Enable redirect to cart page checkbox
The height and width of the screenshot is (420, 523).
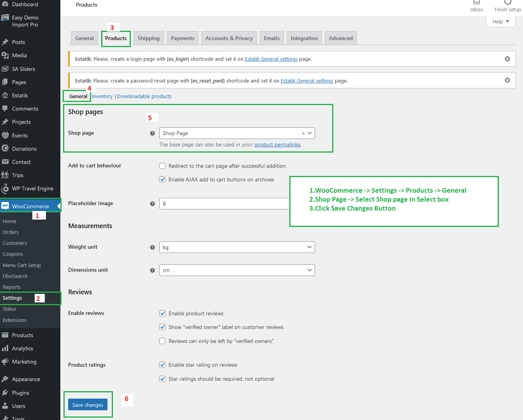point(162,166)
